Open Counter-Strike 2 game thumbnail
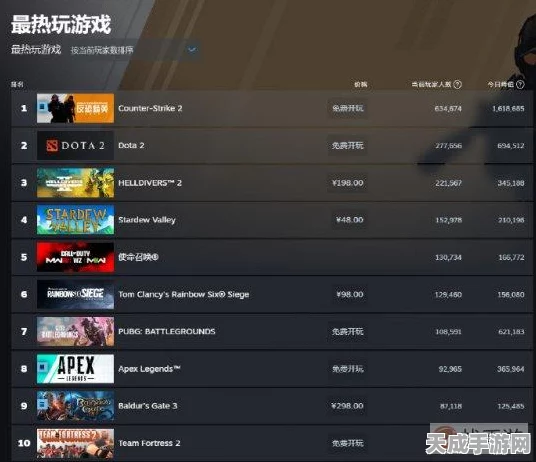Image resolution: width=536 pixels, height=462 pixels. [x=75, y=108]
